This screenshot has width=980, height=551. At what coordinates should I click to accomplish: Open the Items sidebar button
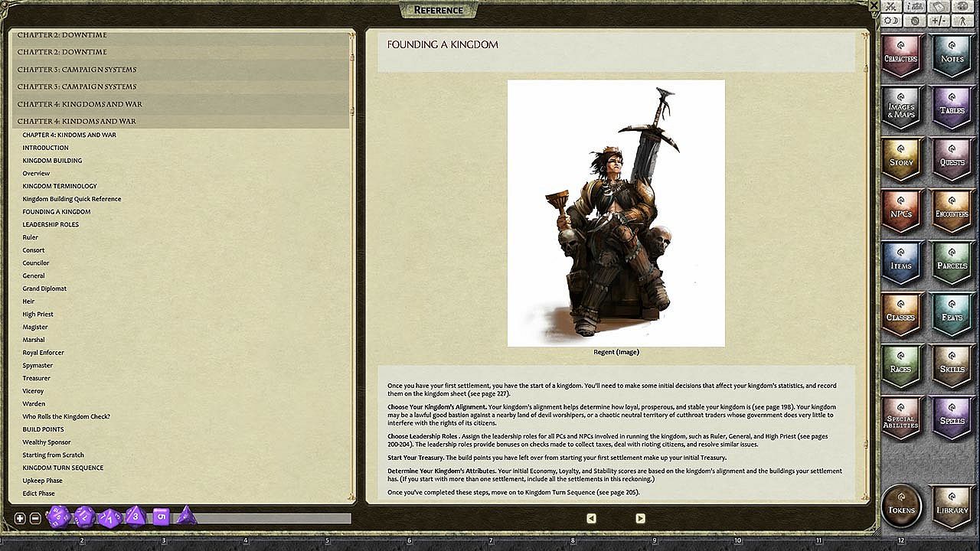pyautogui.click(x=901, y=262)
